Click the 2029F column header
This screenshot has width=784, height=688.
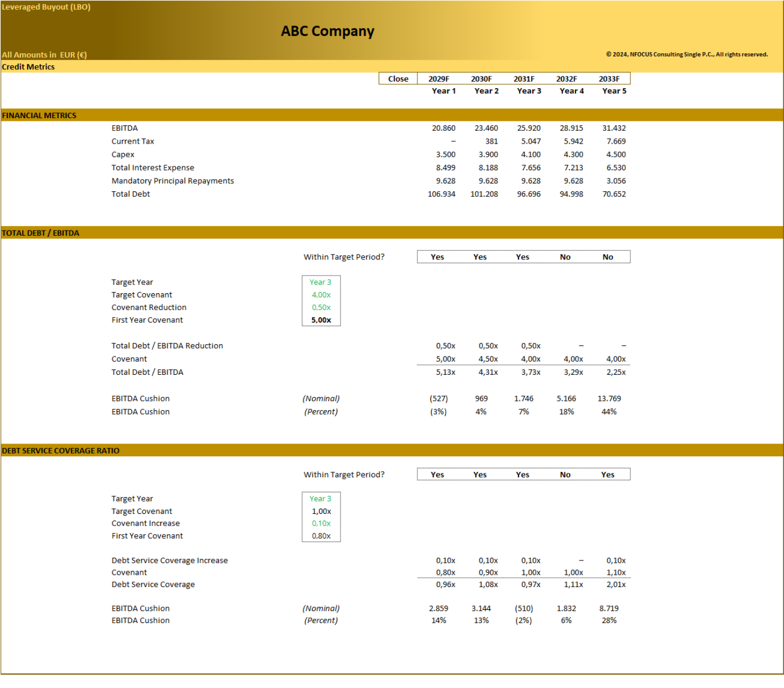point(439,79)
